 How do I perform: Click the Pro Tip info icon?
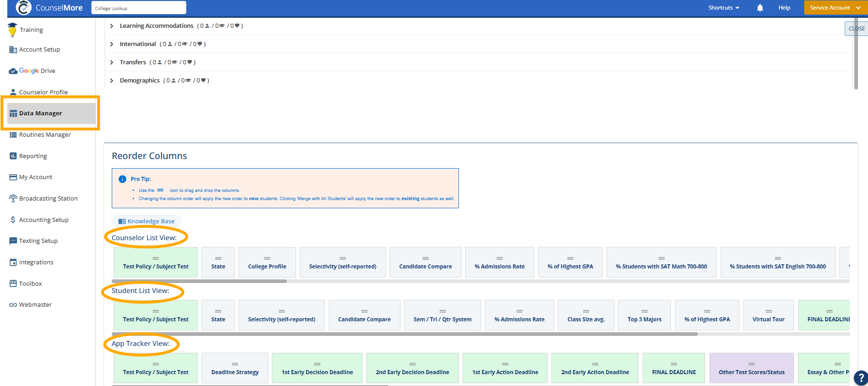122,179
